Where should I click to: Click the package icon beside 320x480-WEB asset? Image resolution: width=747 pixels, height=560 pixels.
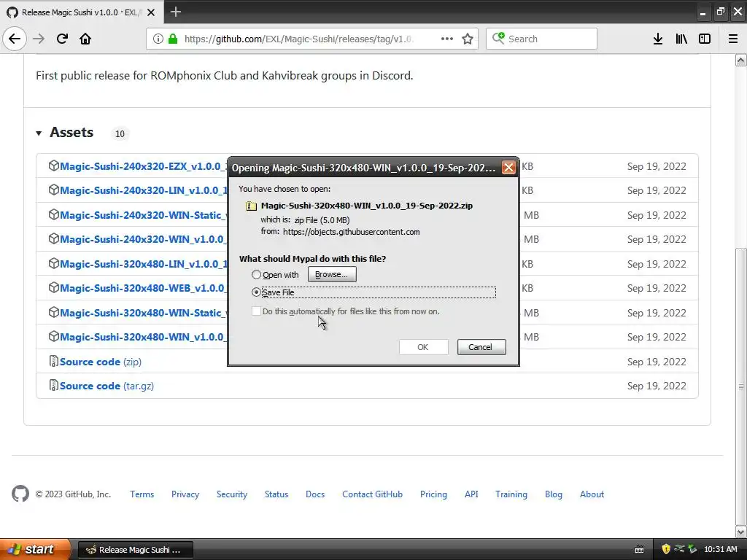(x=53, y=287)
